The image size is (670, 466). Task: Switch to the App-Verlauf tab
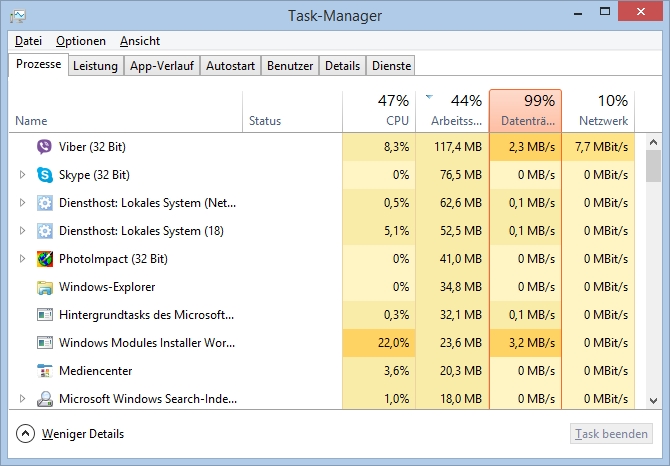click(x=162, y=66)
